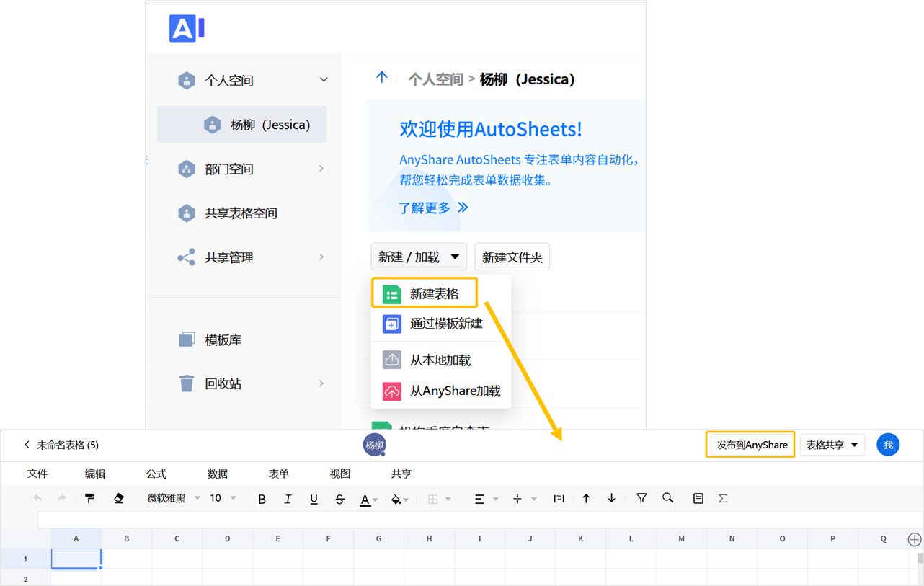Click the 杨柳 collaborator avatar
Image resolution: width=924 pixels, height=586 pixels.
click(x=374, y=445)
